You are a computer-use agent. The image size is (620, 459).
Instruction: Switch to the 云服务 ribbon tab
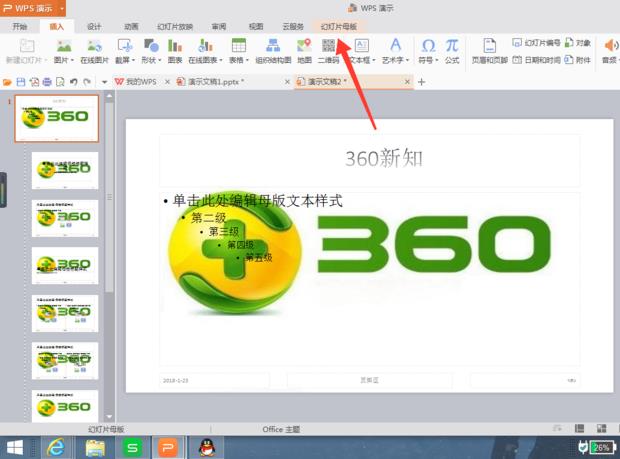point(293,26)
